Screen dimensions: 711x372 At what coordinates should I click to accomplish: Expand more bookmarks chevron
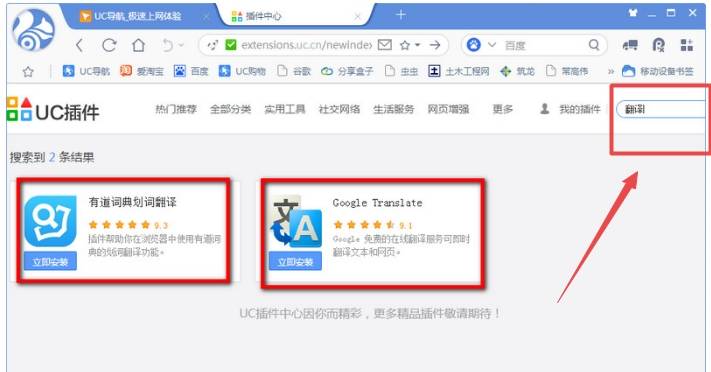[x=611, y=71]
